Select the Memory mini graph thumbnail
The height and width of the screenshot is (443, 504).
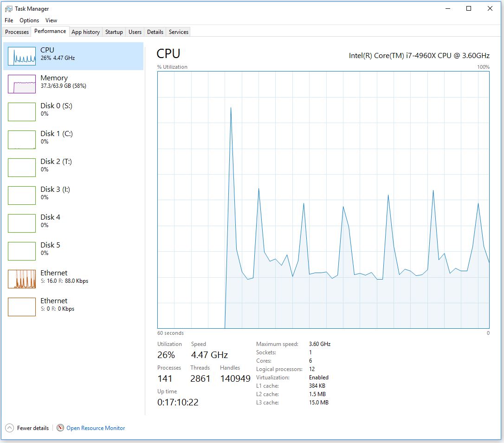pyautogui.click(x=22, y=84)
